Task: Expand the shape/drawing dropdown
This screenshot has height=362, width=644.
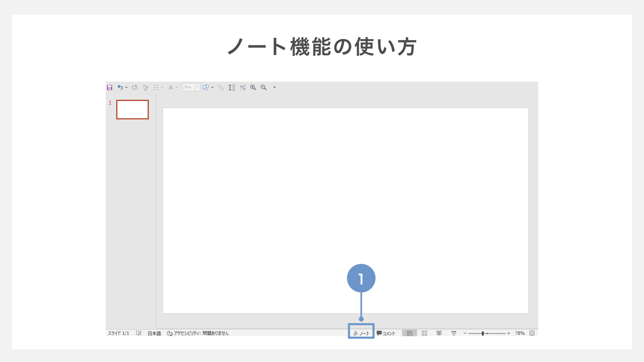Action: point(213,87)
